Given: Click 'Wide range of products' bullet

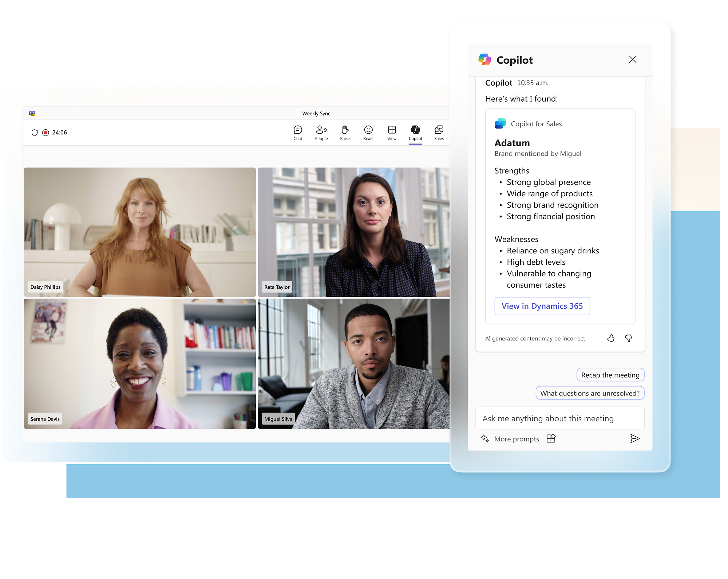Looking at the screenshot, I should (x=550, y=193).
